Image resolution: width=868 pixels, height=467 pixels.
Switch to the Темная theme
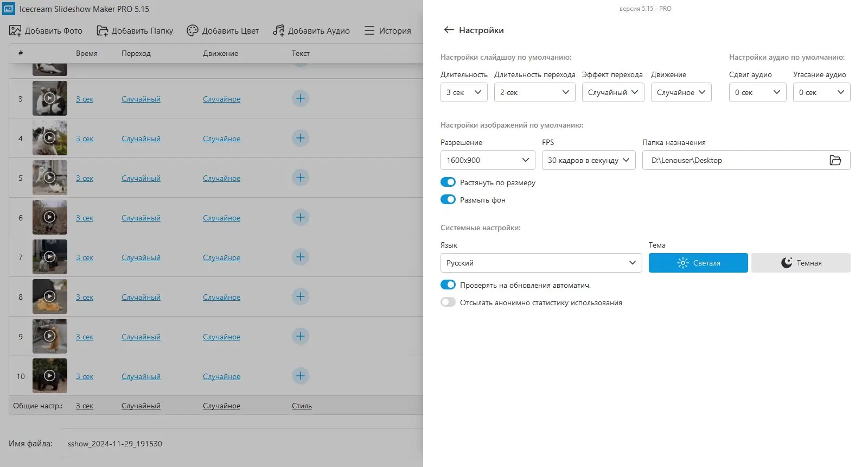coord(801,263)
